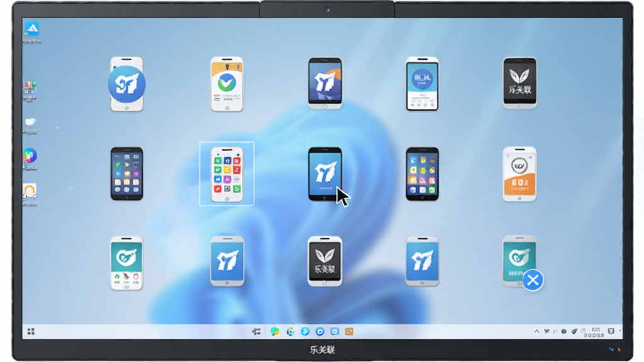The width and height of the screenshot is (644, 362).
Task: Open the round purple-blue desktop shortcut
Action: pos(30,156)
